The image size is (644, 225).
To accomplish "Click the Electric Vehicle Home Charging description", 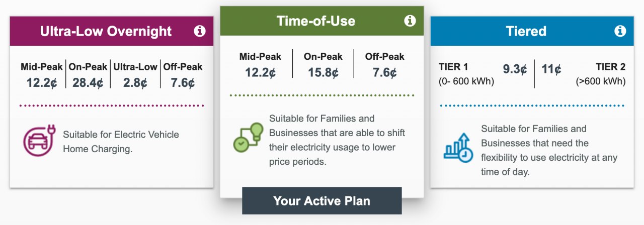I will [x=121, y=142].
